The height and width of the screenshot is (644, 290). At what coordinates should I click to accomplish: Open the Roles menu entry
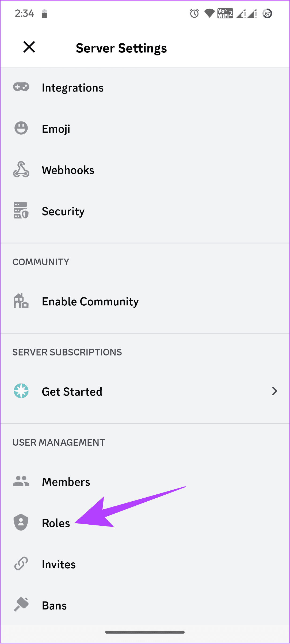point(145,523)
